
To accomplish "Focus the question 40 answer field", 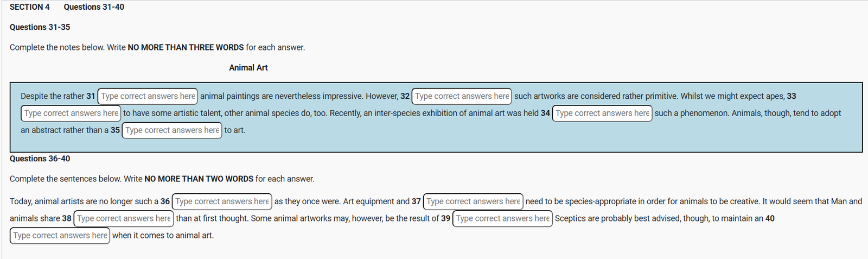I will click(60, 236).
